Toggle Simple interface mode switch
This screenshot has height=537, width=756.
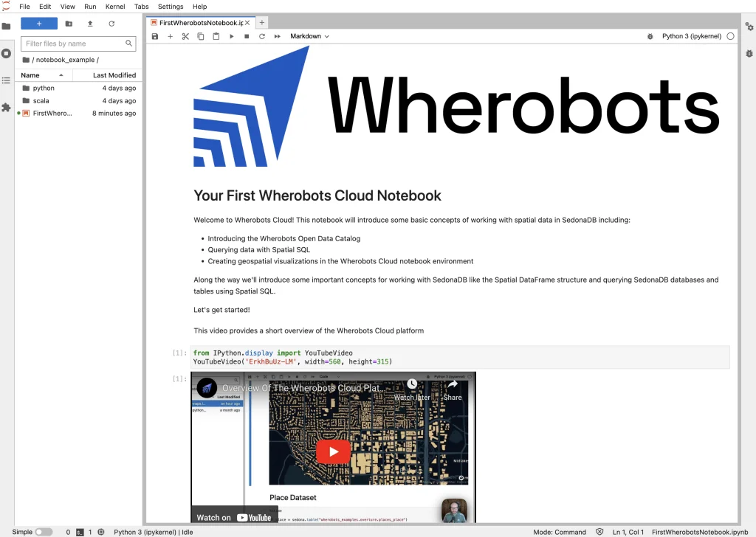point(44,532)
